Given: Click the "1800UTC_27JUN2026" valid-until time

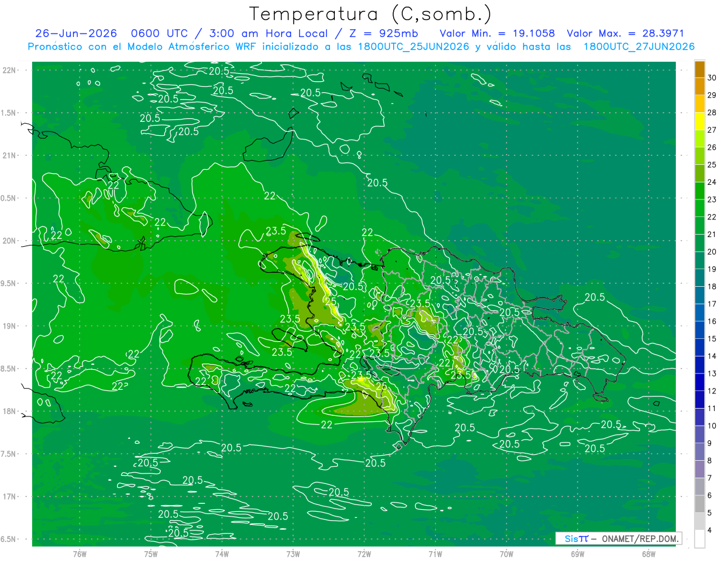Looking at the screenshot, I should tap(639, 47).
